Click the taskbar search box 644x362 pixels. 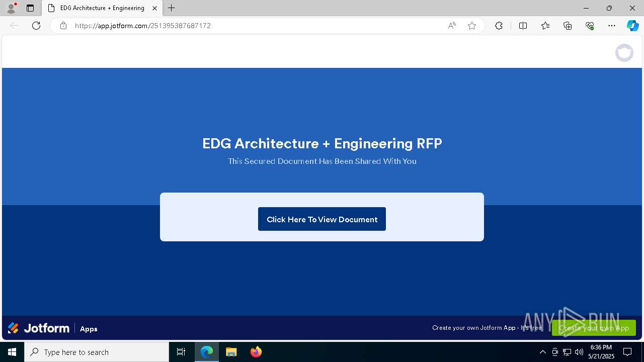tap(97, 352)
